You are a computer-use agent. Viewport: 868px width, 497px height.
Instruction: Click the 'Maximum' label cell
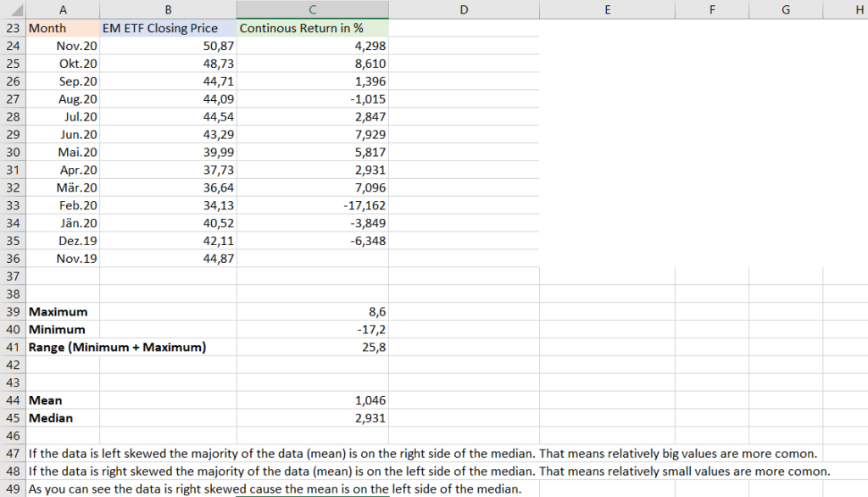pos(63,312)
